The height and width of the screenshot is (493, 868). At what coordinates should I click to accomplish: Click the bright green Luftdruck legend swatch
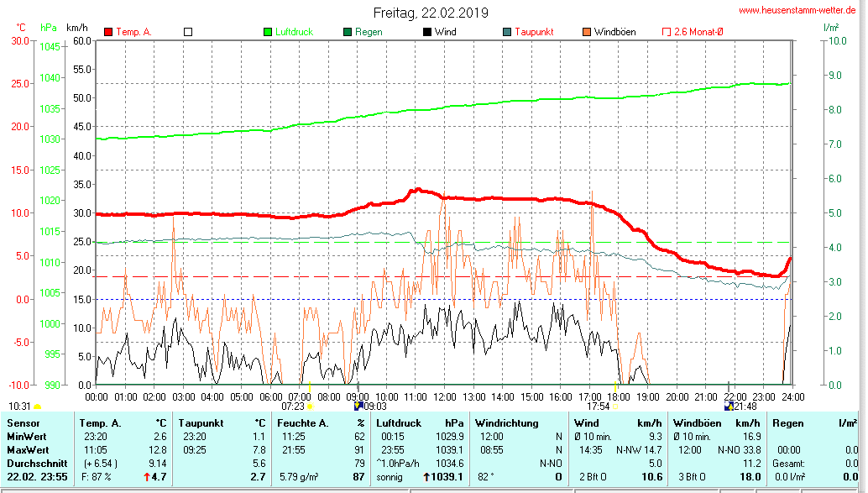pyautogui.click(x=268, y=32)
